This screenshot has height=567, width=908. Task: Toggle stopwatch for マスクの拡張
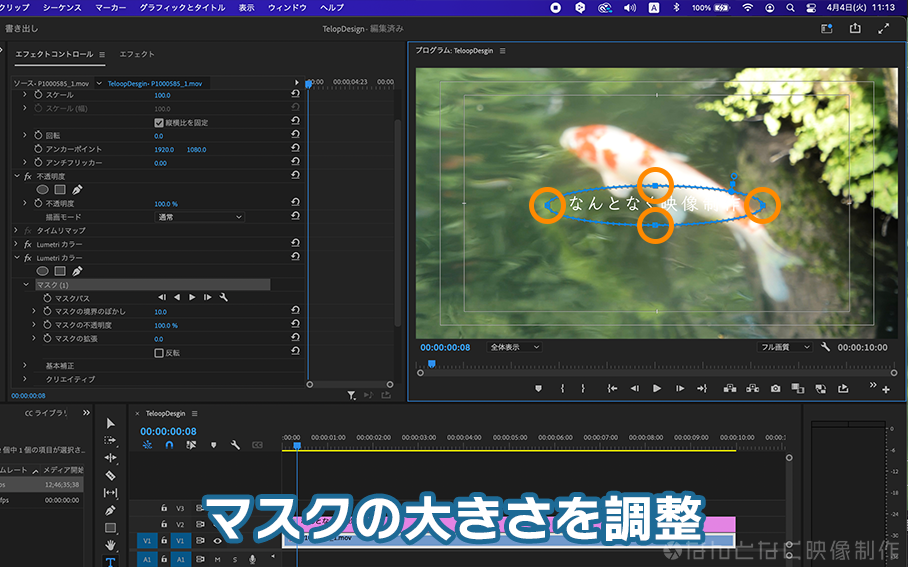click(47, 338)
